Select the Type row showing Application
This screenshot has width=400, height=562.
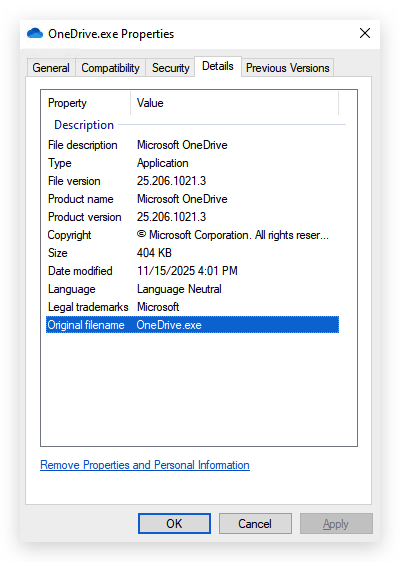tap(192, 163)
